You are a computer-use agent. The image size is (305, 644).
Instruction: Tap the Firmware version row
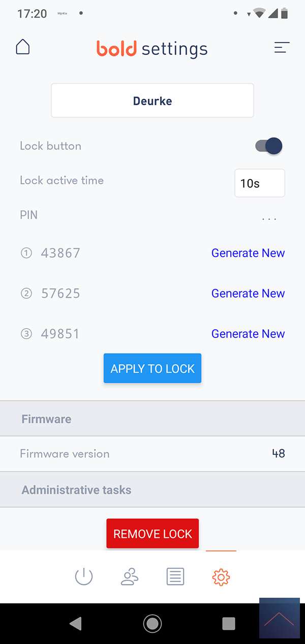coord(152,453)
